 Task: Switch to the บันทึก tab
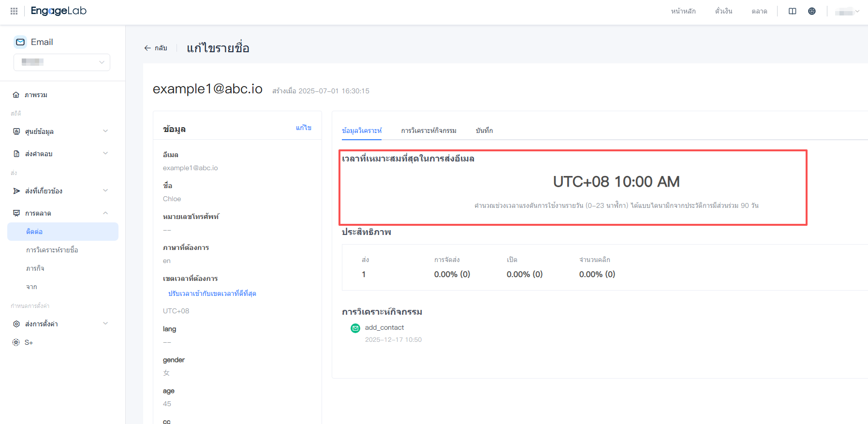tap(484, 131)
